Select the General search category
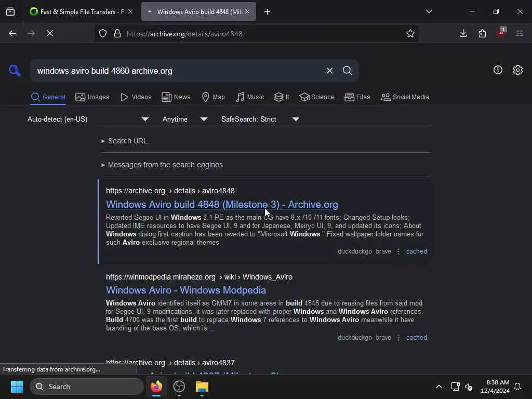This screenshot has height=399, width=532. (x=48, y=97)
